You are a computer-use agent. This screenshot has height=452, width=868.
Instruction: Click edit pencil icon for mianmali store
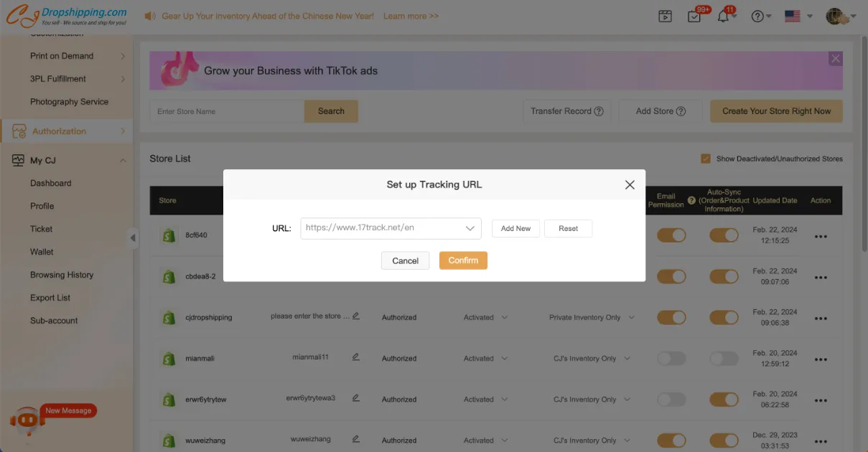(355, 357)
